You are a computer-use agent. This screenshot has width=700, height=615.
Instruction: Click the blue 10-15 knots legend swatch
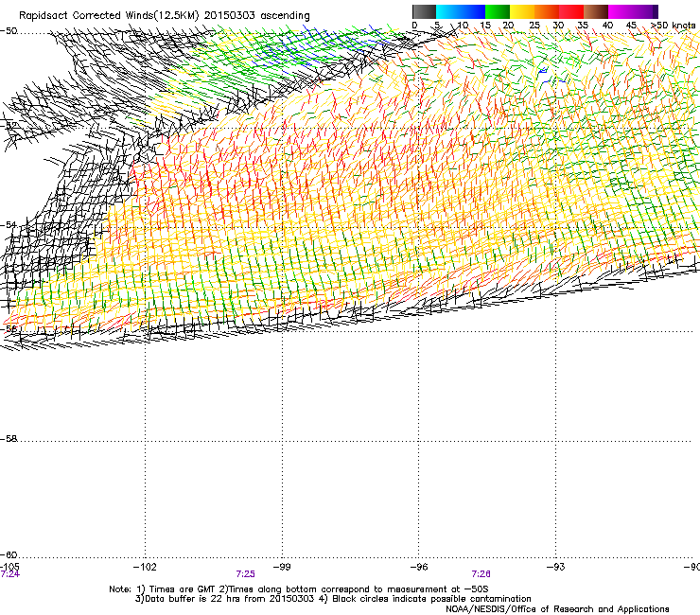(473, 11)
